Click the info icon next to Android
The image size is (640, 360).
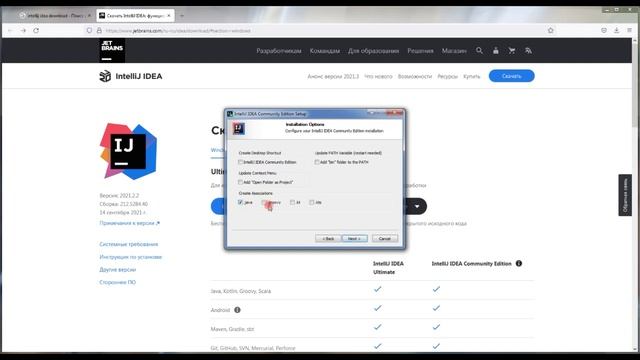237,310
